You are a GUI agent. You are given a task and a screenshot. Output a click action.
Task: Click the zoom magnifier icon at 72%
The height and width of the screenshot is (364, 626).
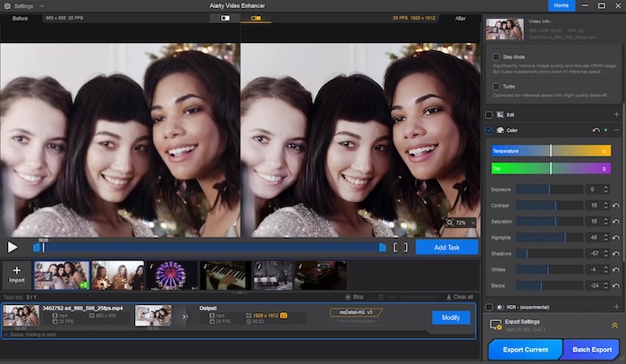click(449, 222)
